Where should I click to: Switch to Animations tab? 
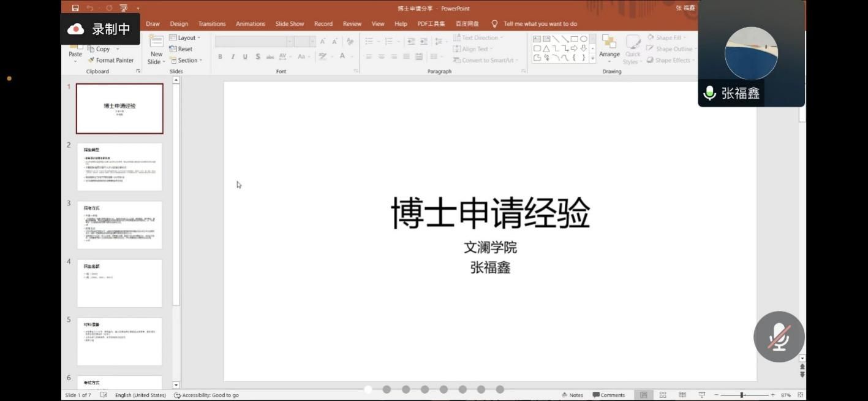point(251,24)
